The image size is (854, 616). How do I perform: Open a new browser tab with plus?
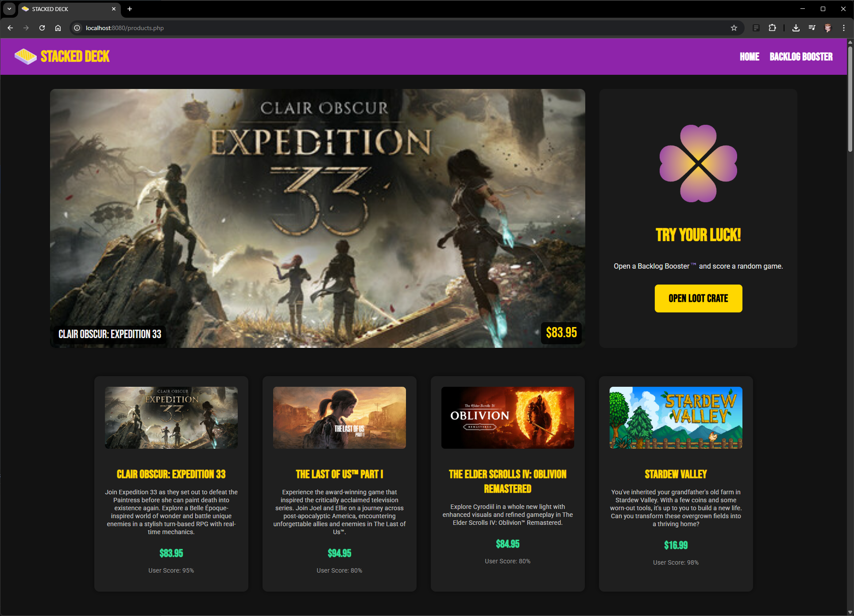[x=130, y=9]
